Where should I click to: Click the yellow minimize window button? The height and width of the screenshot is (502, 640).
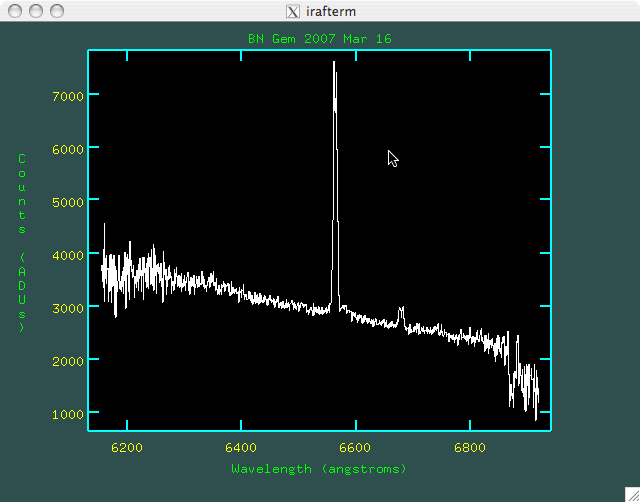click(36, 11)
